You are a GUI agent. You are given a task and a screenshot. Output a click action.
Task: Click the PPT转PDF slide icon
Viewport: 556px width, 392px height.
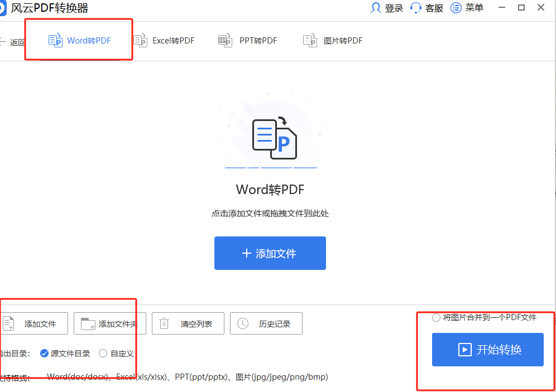(225, 41)
